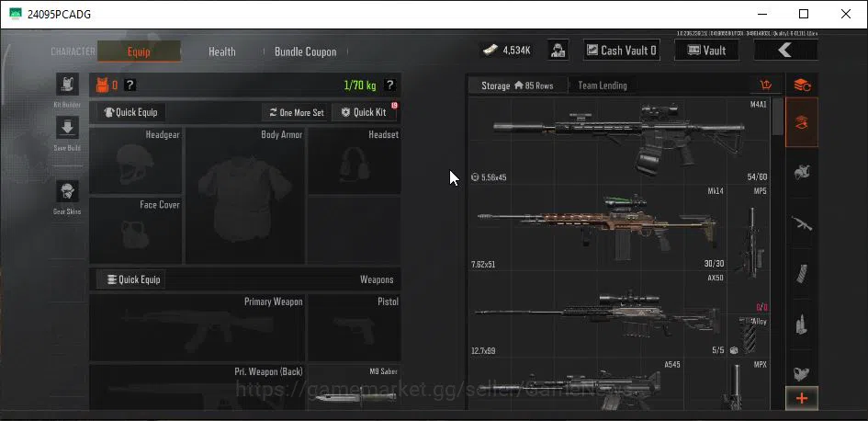Screen dimensions: 868x421
Task: Switch to Team Lending tab
Action: (x=603, y=85)
